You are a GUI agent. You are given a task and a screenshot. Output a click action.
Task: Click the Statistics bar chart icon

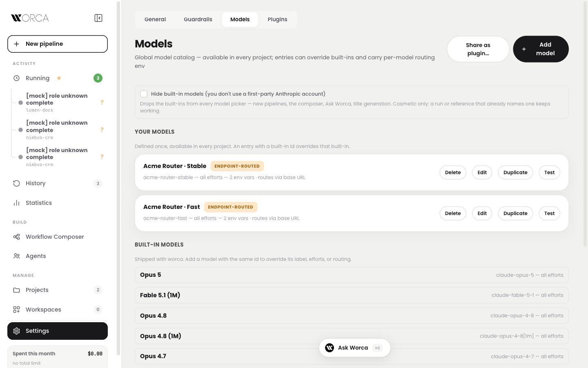17,203
